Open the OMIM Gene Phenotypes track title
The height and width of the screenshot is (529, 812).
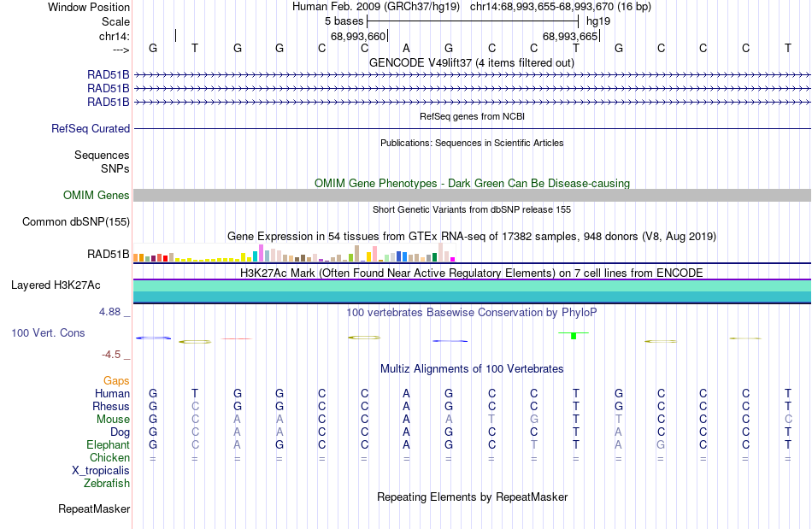[472, 183]
